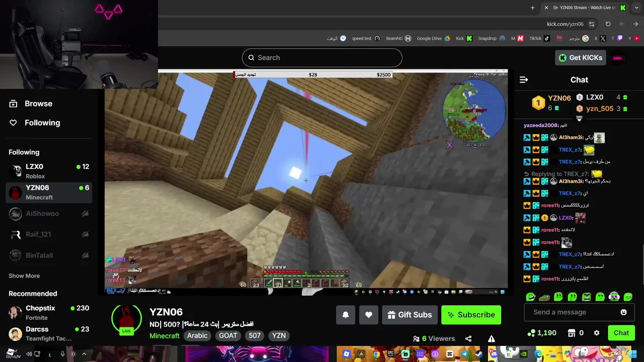Open the Kick bookmark
This screenshot has width=644, height=362.
pos(464,38)
